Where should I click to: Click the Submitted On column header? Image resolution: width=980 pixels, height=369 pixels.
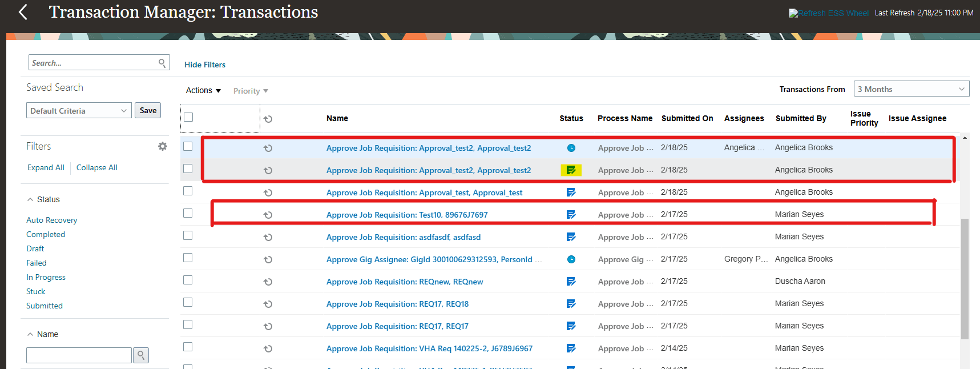click(687, 118)
